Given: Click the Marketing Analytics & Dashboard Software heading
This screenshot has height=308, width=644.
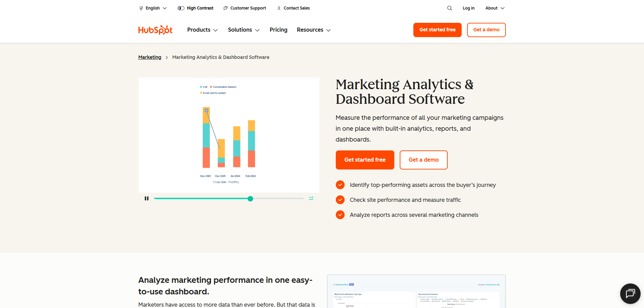Looking at the screenshot, I should coord(404,92).
